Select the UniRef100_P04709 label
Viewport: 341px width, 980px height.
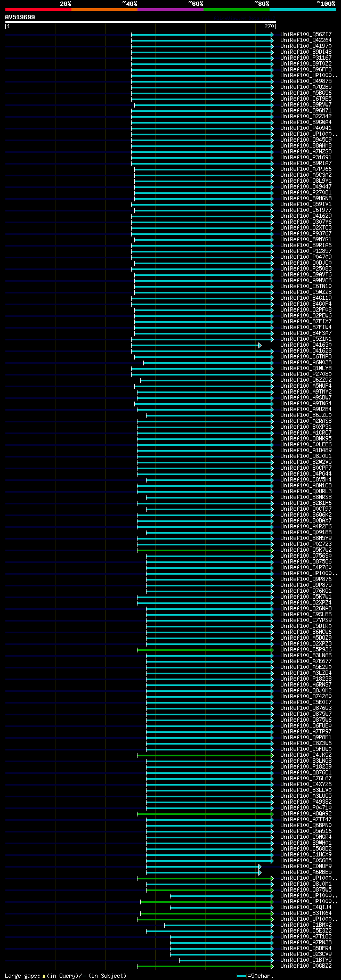[x=306, y=257]
